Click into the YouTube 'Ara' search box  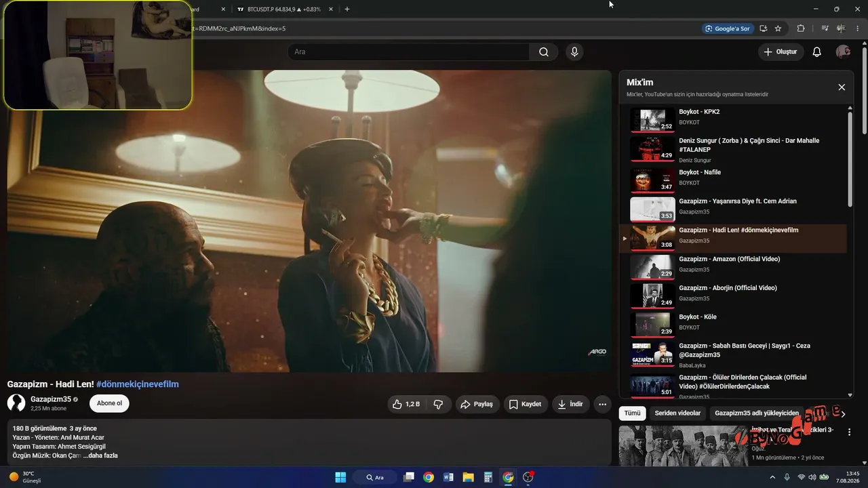tap(408, 52)
